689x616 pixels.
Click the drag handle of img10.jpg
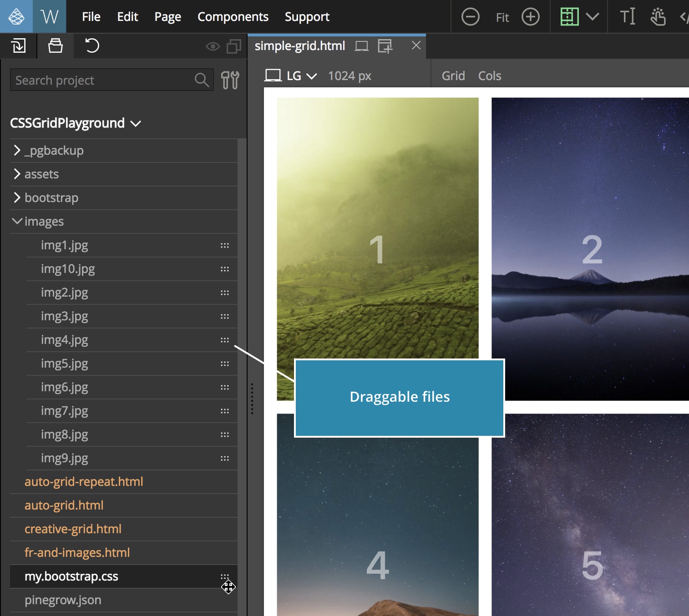225,269
